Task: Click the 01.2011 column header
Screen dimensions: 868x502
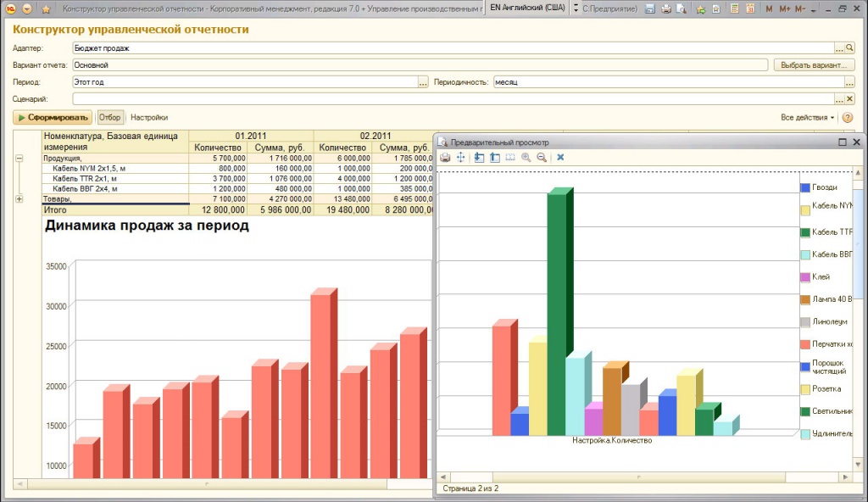Action: click(251, 136)
